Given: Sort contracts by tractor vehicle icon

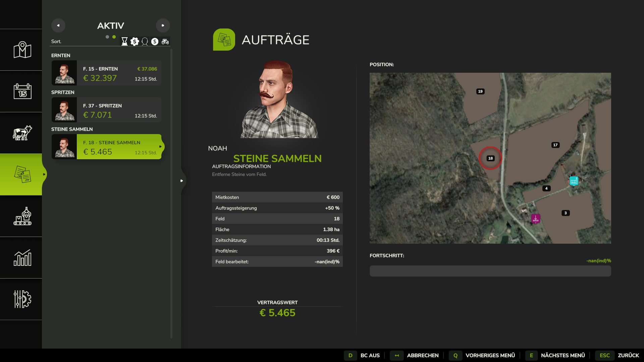Looking at the screenshot, I should tap(165, 42).
